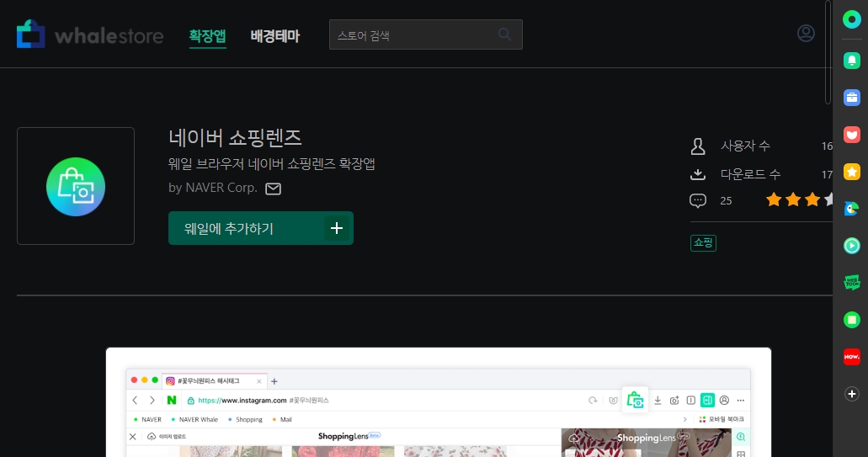Open the green circle sidebar icon at top
This screenshot has width=868, height=457.
tap(851, 20)
